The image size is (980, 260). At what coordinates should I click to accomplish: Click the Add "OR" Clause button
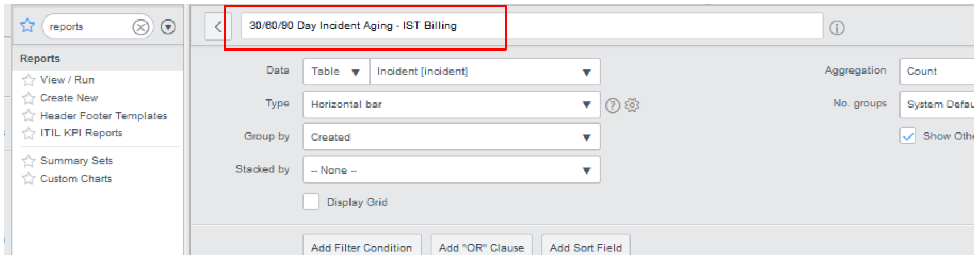pyautogui.click(x=481, y=247)
